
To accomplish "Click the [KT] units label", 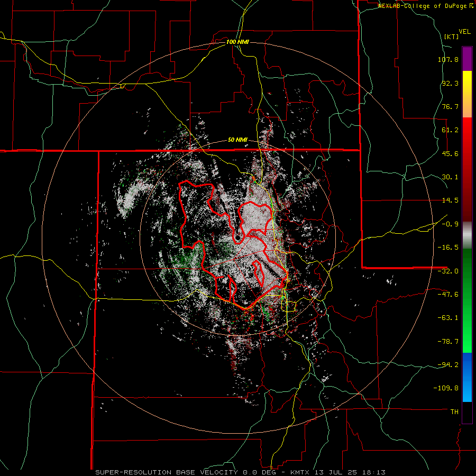I will (x=452, y=36).
